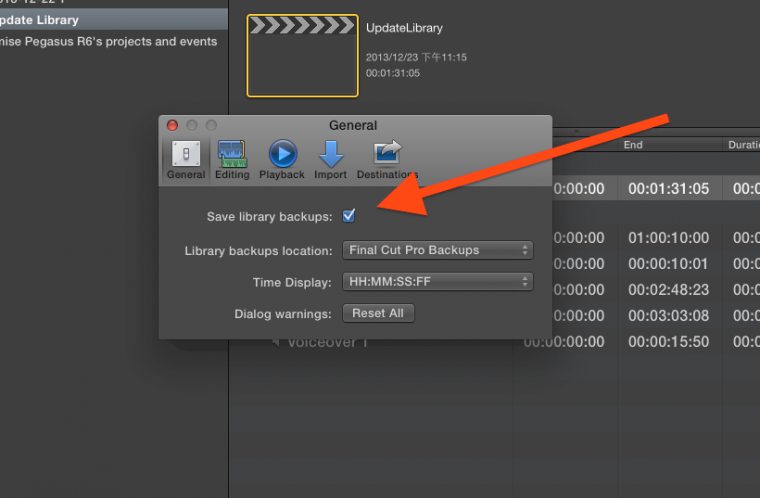The width and height of the screenshot is (760, 498).
Task: Click the Pegasus R6 projects and events text
Action: 108,42
